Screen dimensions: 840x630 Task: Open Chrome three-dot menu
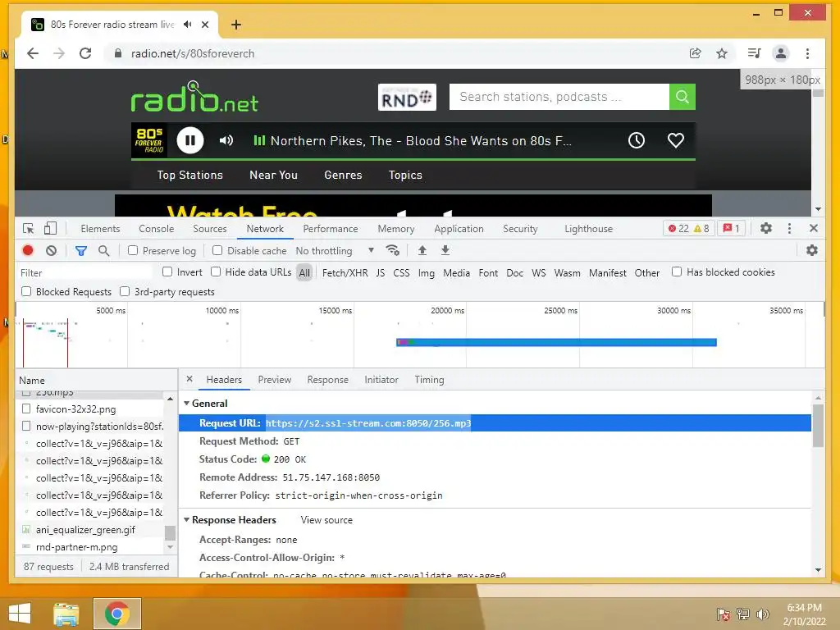[x=807, y=53]
